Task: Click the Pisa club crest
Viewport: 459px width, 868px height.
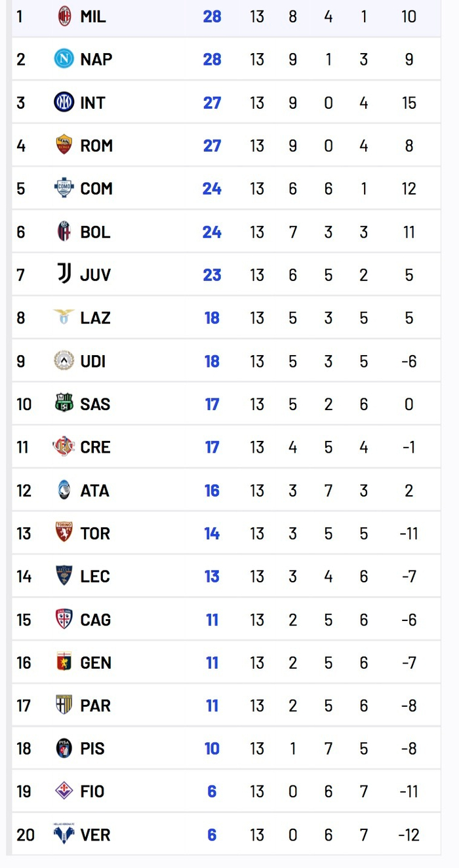Action: click(64, 748)
